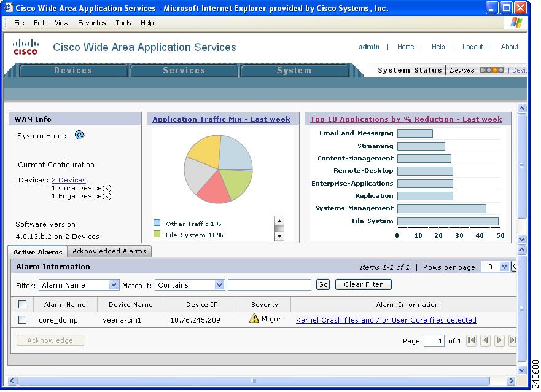This screenshot has height=392, width=541.
Task: Open the System navigation tab
Action: [x=294, y=71]
